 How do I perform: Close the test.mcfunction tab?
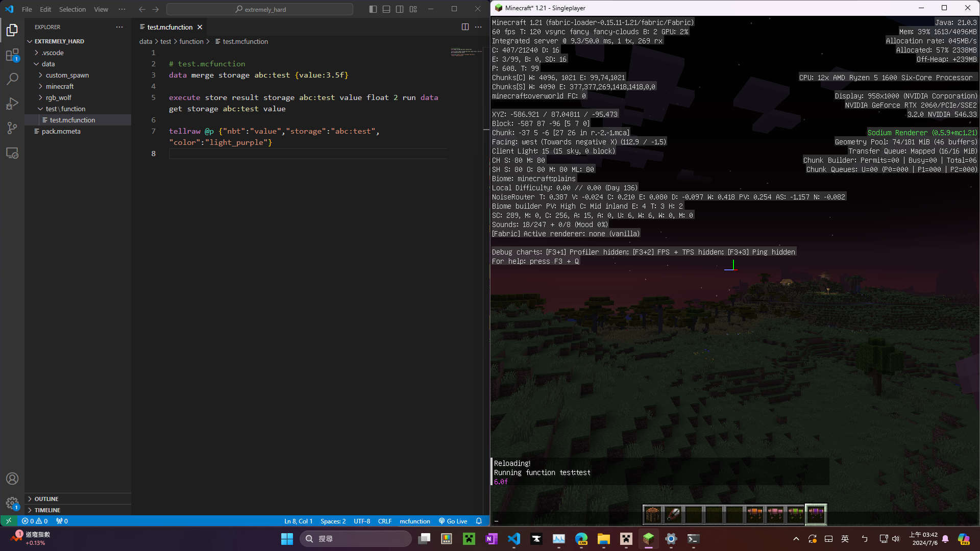[x=200, y=27]
